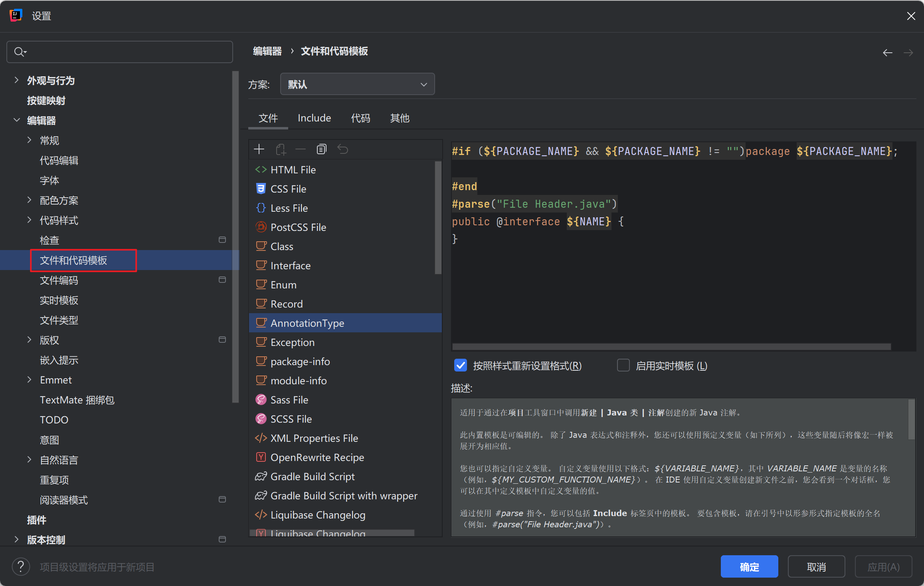This screenshot has height=586, width=924.
Task: Select the AnnotationType template
Action: point(345,323)
